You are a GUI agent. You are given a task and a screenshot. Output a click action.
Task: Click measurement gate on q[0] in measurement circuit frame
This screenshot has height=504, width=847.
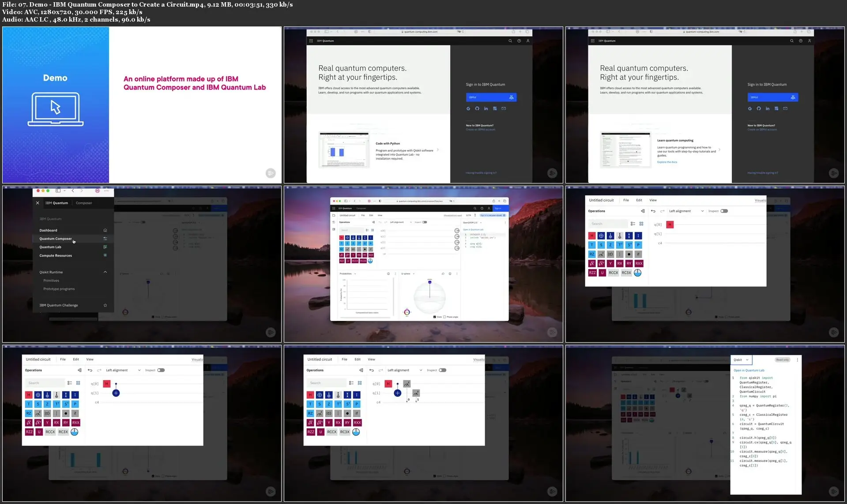coord(407,384)
